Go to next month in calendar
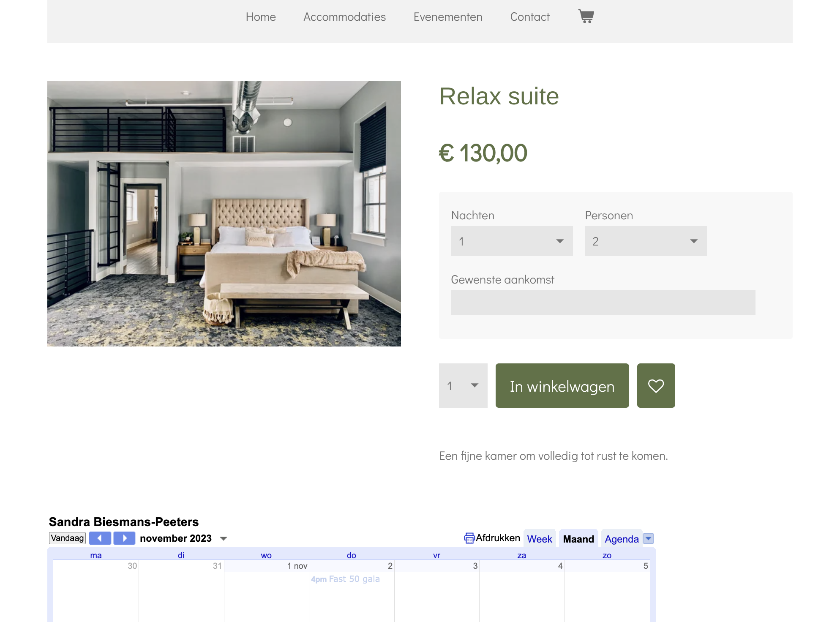The height and width of the screenshot is (622, 840). click(124, 538)
